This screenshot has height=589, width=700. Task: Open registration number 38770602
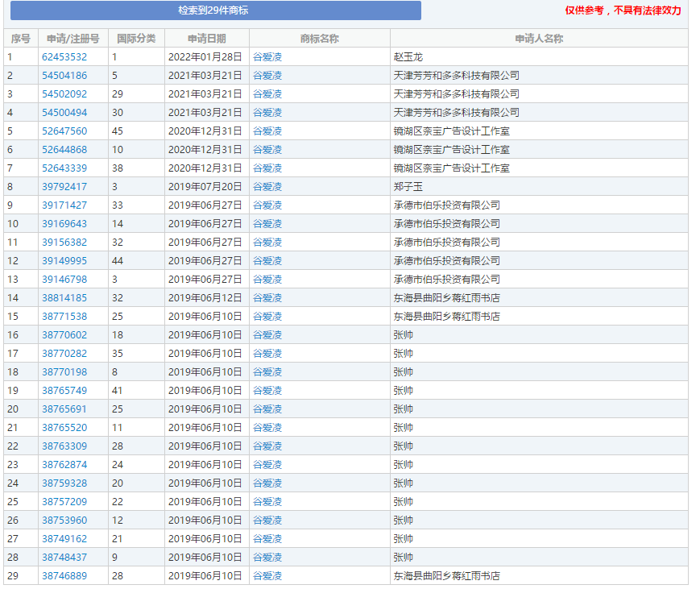point(64,335)
